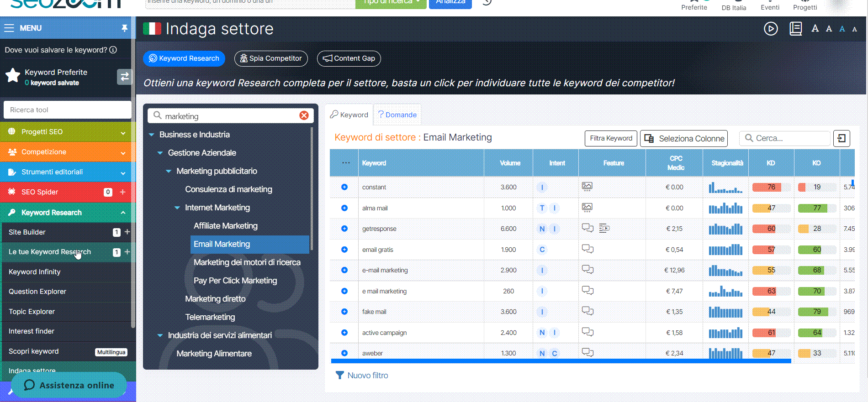This screenshot has width=868, height=402.
Task: Click intent badge N for 'active campaign'
Action: 542,333
